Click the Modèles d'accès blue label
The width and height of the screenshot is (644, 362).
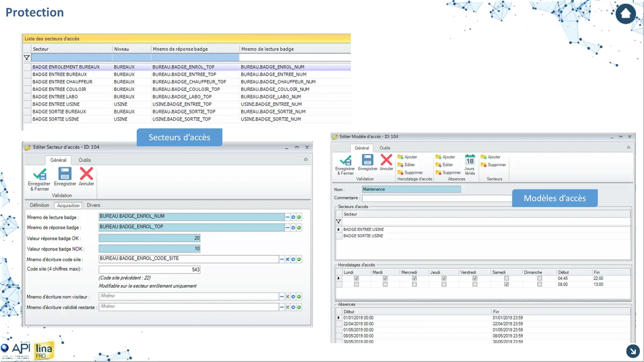pyautogui.click(x=555, y=198)
